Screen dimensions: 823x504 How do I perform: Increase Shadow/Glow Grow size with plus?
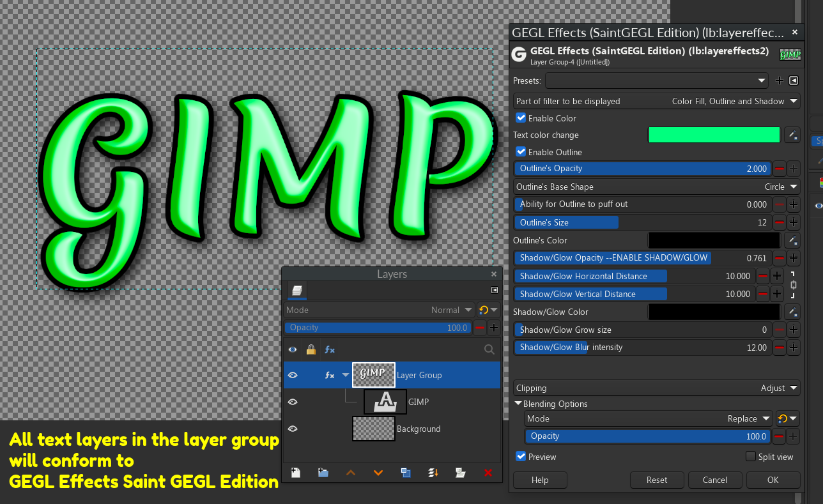pos(793,330)
